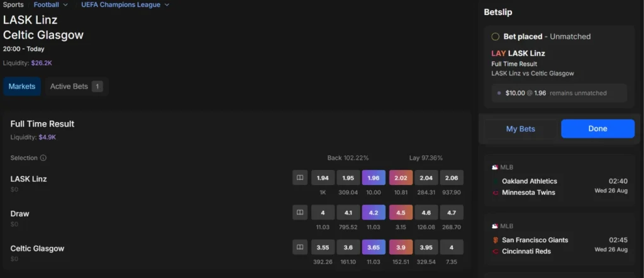Image resolution: width=644 pixels, height=278 pixels.
Task: Lay the Draw at 4.6
Action: [426, 213]
